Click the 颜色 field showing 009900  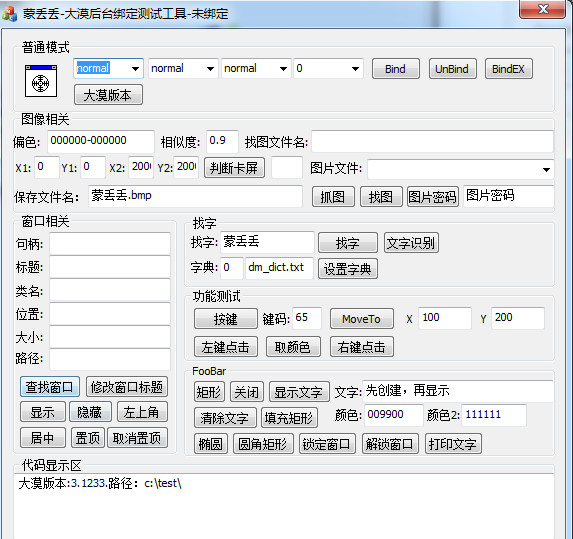(393, 415)
